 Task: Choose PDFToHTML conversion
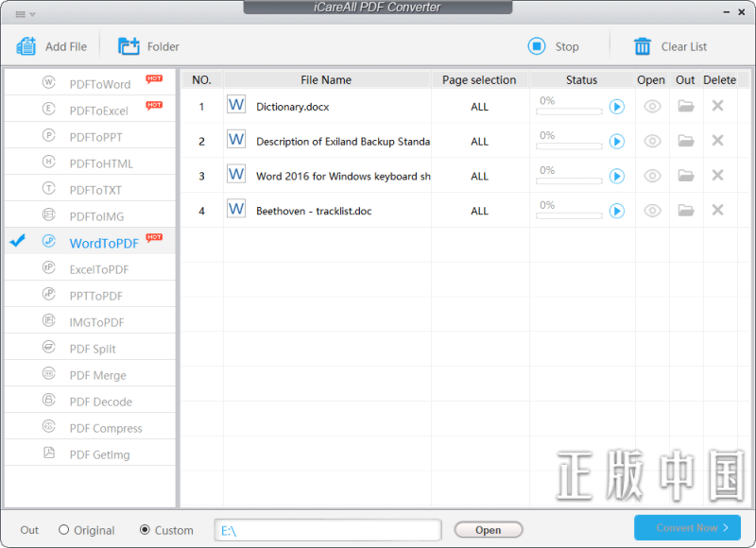(90, 162)
